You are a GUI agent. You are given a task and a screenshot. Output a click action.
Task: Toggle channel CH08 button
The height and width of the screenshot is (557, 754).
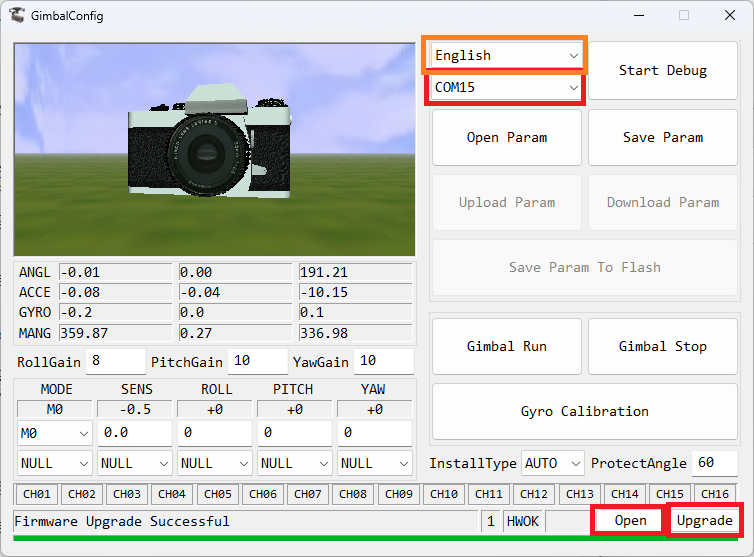pos(353,494)
